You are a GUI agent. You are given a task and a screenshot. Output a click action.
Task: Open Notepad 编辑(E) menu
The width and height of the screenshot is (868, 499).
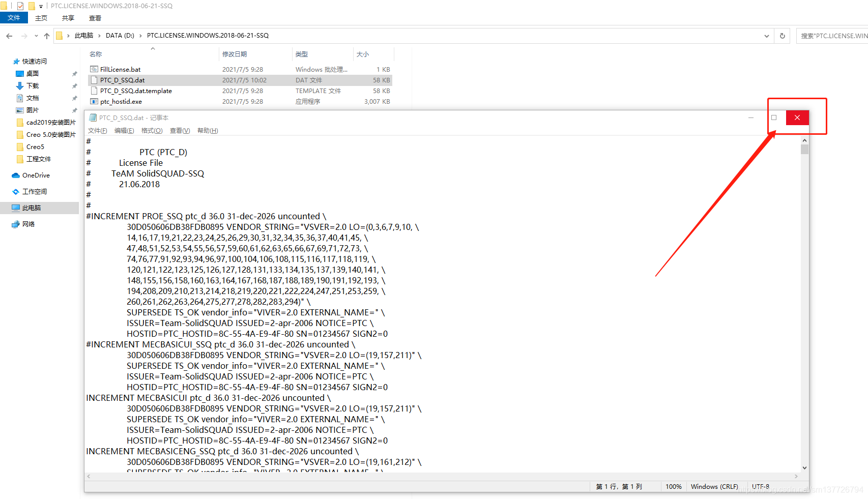coord(124,131)
